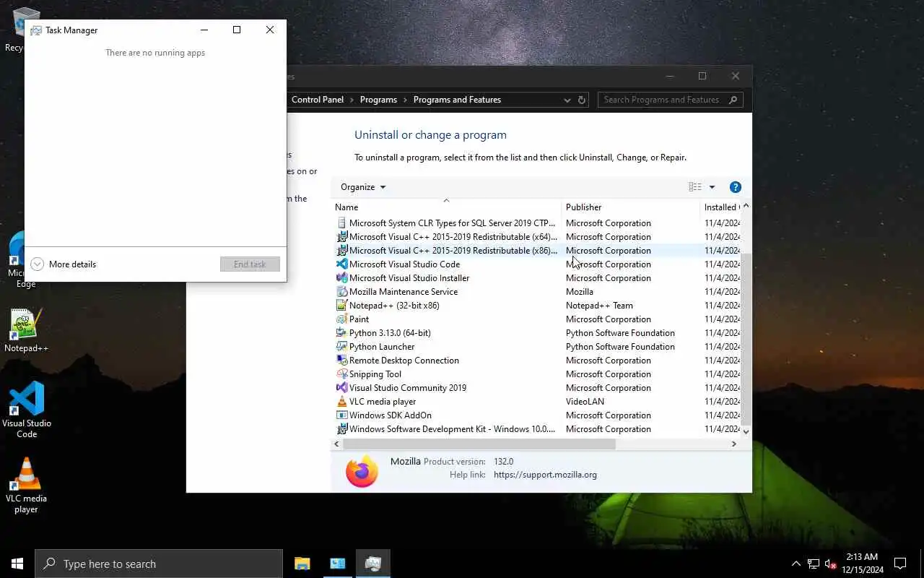
Task: Click the Microsoft System CLR Types list icon
Action: tap(342, 223)
